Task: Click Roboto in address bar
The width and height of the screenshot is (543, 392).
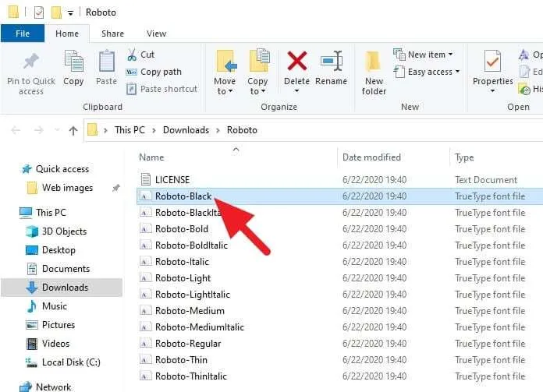Action: 242,130
